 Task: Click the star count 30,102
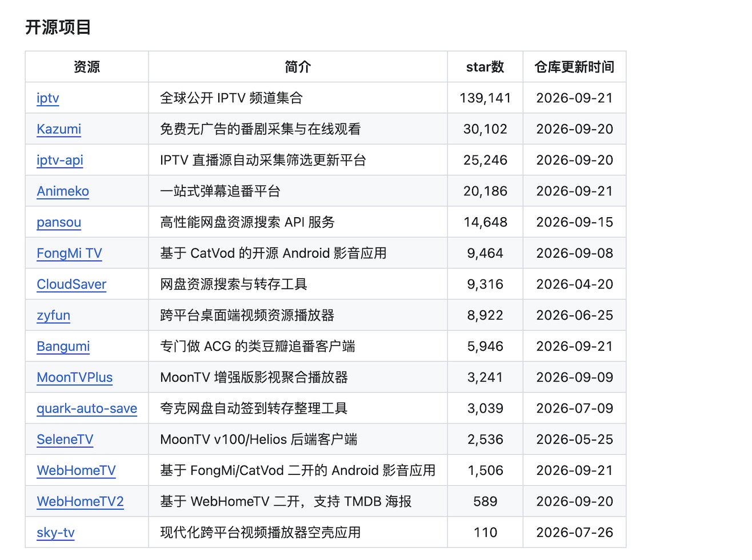click(485, 129)
